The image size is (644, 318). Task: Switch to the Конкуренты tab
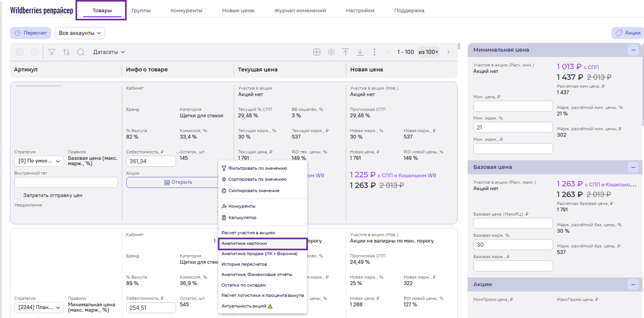point(186,11)
